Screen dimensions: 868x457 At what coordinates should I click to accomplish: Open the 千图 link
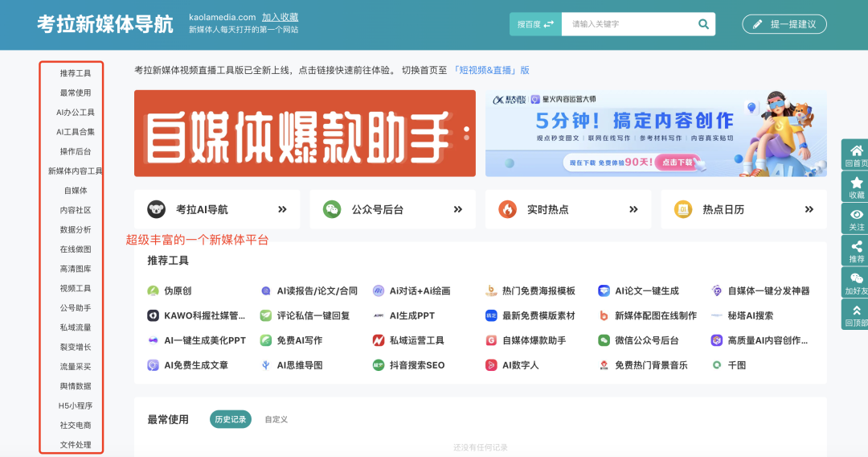coord(736,365)
